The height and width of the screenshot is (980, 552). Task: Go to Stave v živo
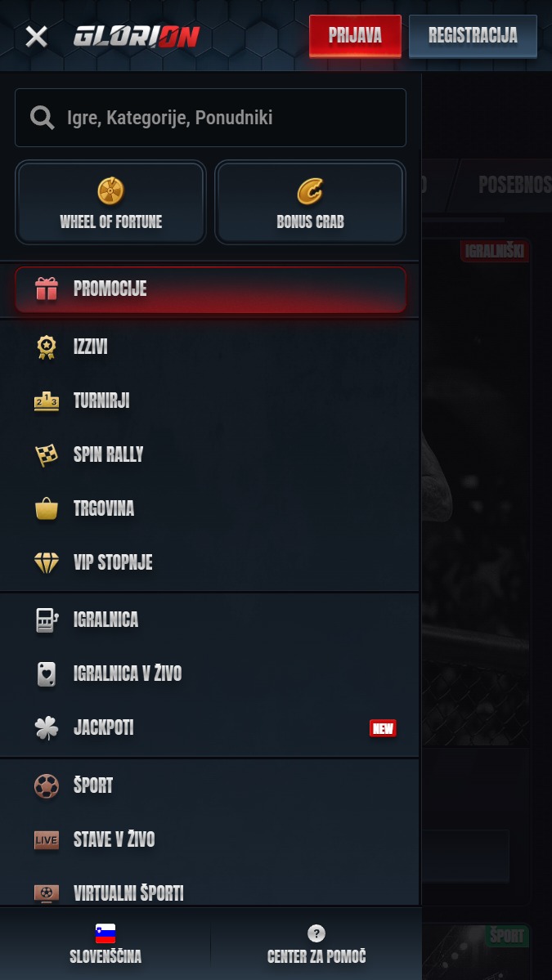click(209, 839)
